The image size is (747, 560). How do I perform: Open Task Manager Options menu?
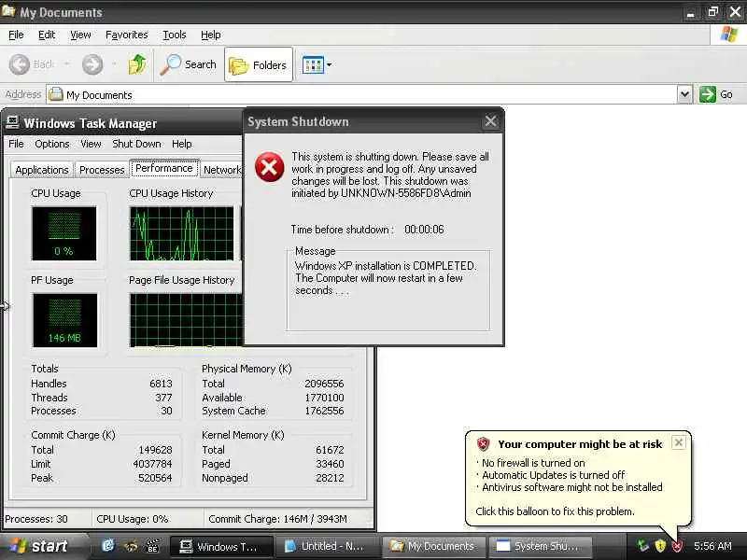coord(52,144)
